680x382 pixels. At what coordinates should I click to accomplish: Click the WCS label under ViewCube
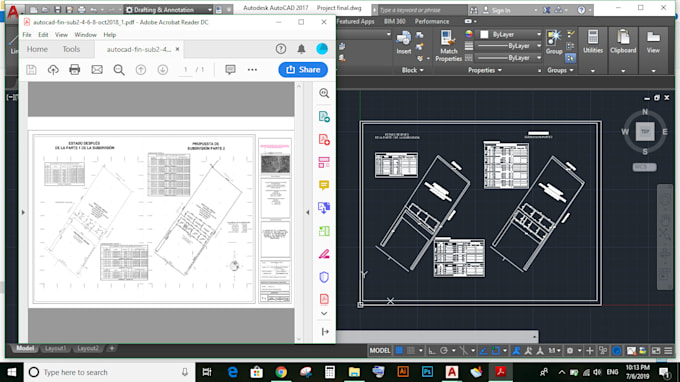[x=644, y=167]
